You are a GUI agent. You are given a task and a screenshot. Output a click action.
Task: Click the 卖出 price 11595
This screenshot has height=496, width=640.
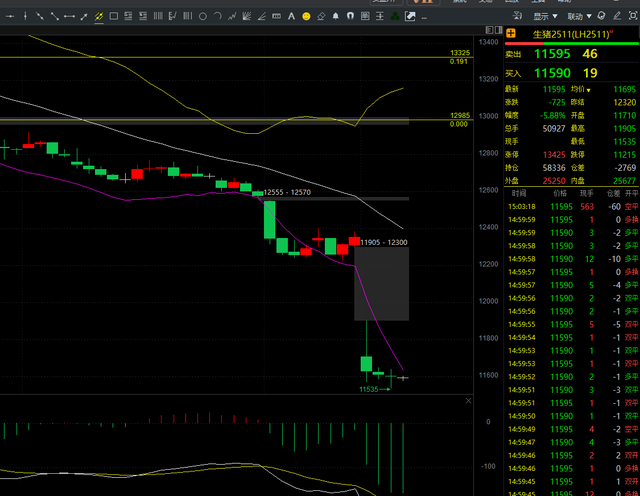(552, 54)
